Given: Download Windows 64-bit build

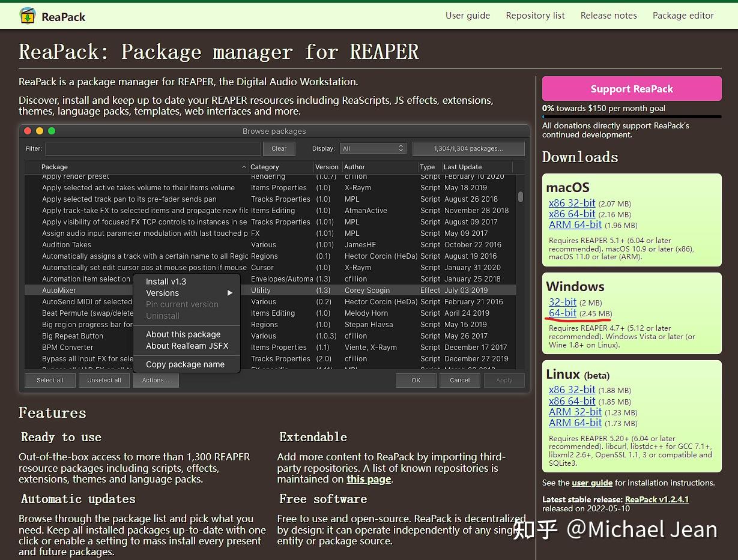Looking at the screenshot, I should (563, 313).
